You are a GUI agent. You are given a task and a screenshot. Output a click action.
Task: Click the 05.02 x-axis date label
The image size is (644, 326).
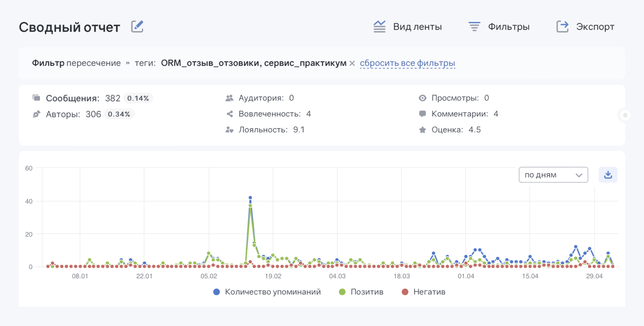pos(209,276)
